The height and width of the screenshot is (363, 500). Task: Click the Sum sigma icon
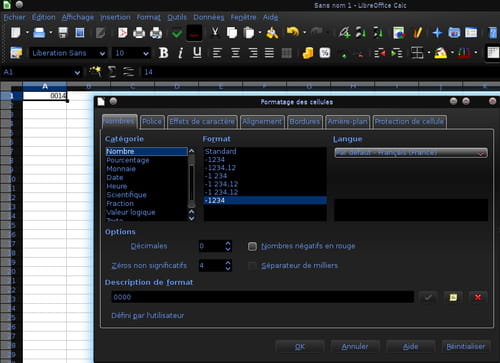point(112,72)
